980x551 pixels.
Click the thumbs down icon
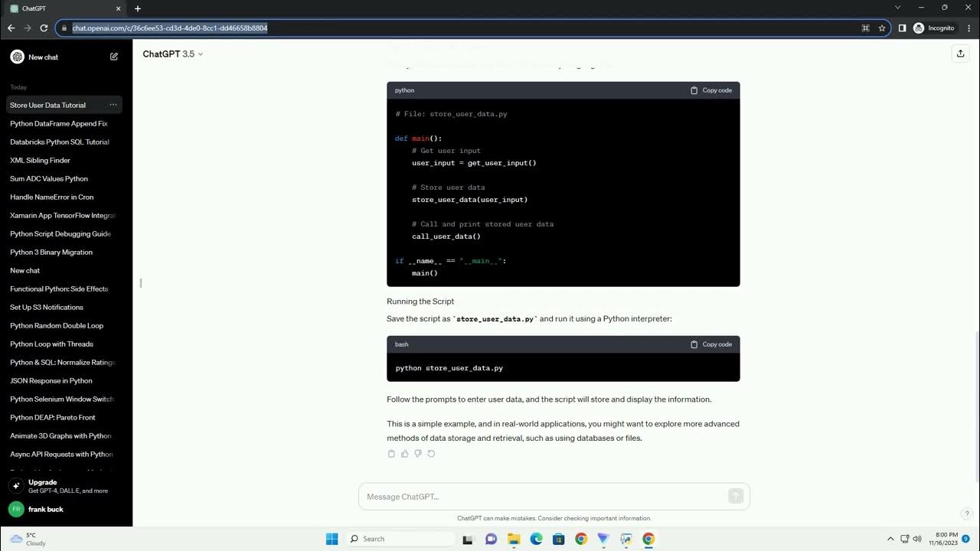pyautogui.click(x=418, y=454)
